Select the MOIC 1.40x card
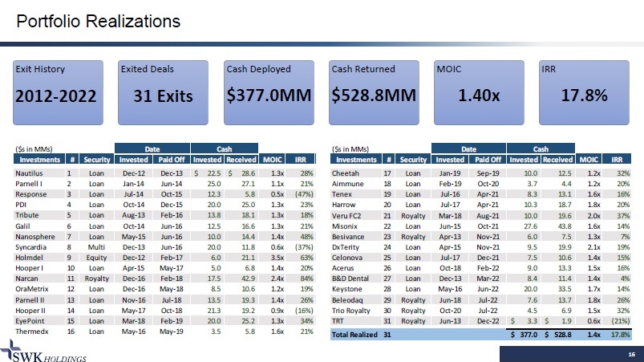 pyautogui.click(x=480, y=87)
